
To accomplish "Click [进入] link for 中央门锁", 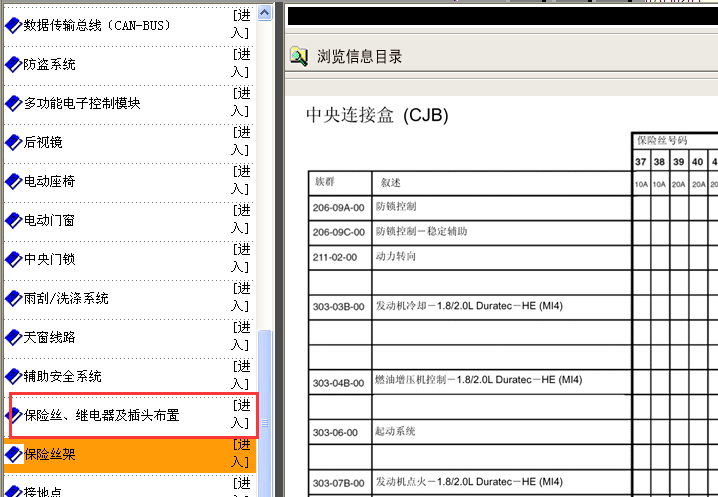I will (241, 260).
